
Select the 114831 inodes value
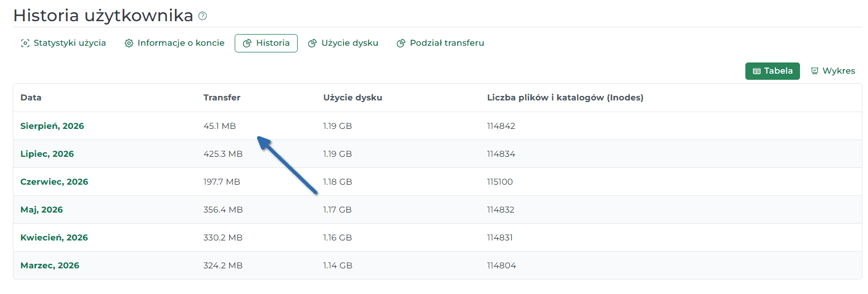500,238
